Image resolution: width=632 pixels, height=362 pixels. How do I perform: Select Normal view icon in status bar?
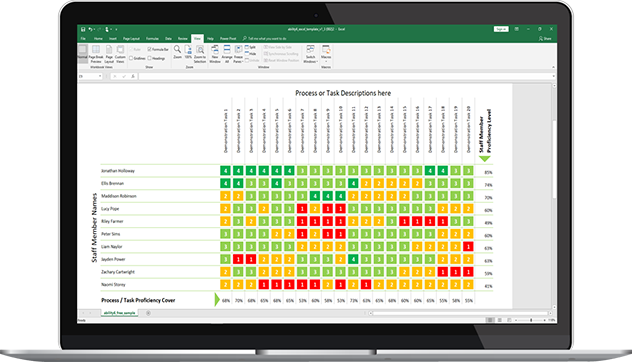click(x=490, y=320)
